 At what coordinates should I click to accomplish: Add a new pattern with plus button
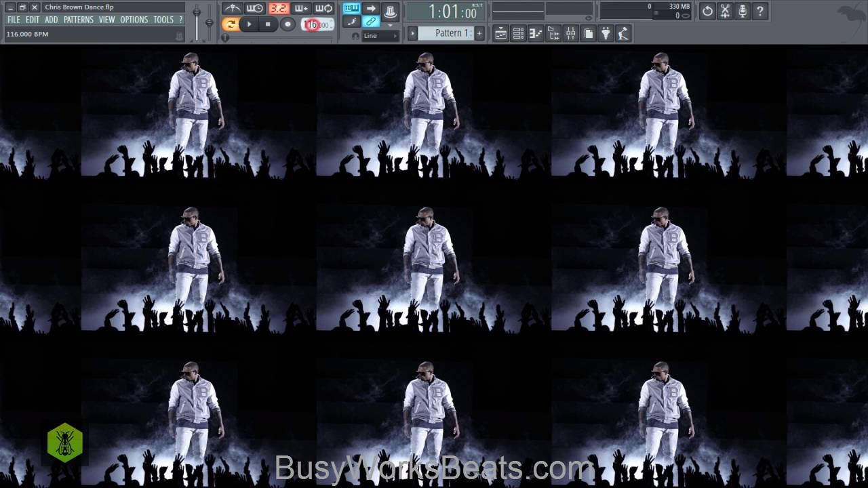tap(479, 33)
